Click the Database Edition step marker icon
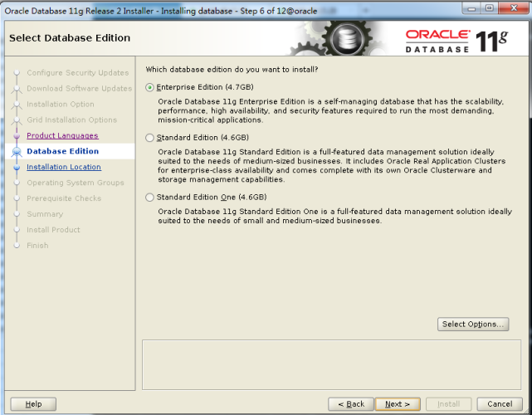 17,152
